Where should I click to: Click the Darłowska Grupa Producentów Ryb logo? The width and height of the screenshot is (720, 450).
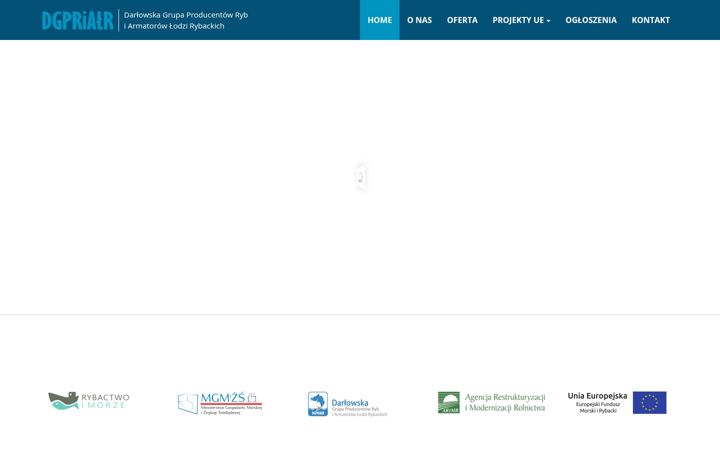pyautogui.click(x=347, y=404)
